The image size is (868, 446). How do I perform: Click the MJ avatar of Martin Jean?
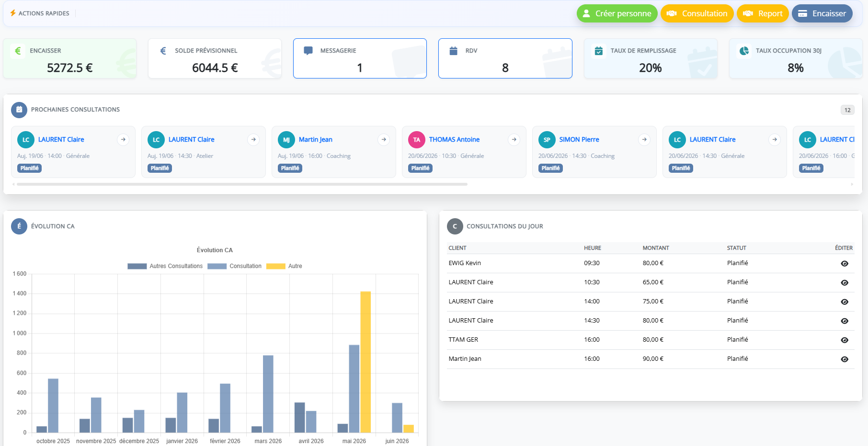(x=286, y=140)
